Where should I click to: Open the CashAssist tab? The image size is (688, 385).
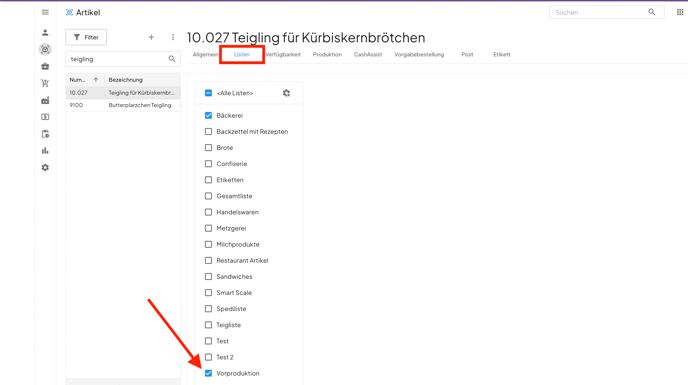368,54
